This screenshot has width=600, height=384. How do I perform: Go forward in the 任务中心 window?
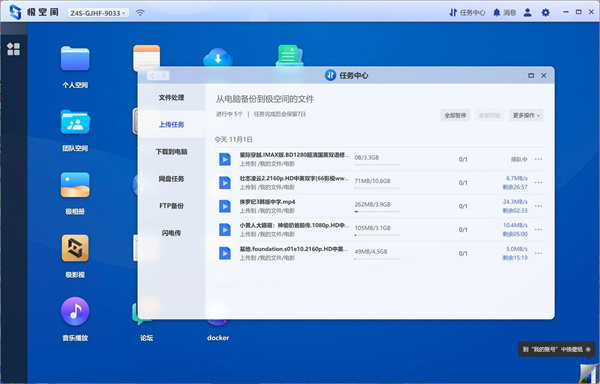coord(164,75)
